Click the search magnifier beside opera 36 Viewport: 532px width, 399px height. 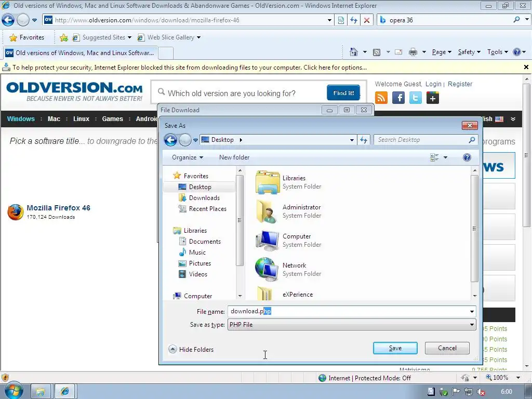pyautogui.click(x=516, y=20)
